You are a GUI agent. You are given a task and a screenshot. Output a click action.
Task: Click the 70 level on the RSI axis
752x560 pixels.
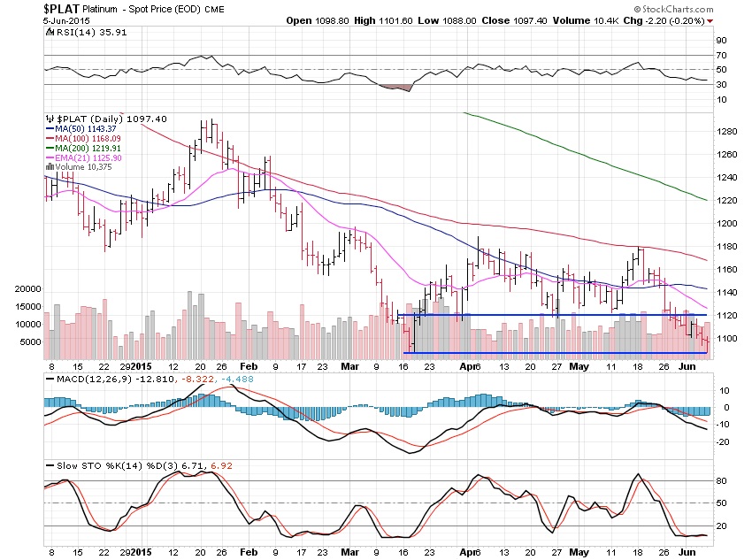721,56
